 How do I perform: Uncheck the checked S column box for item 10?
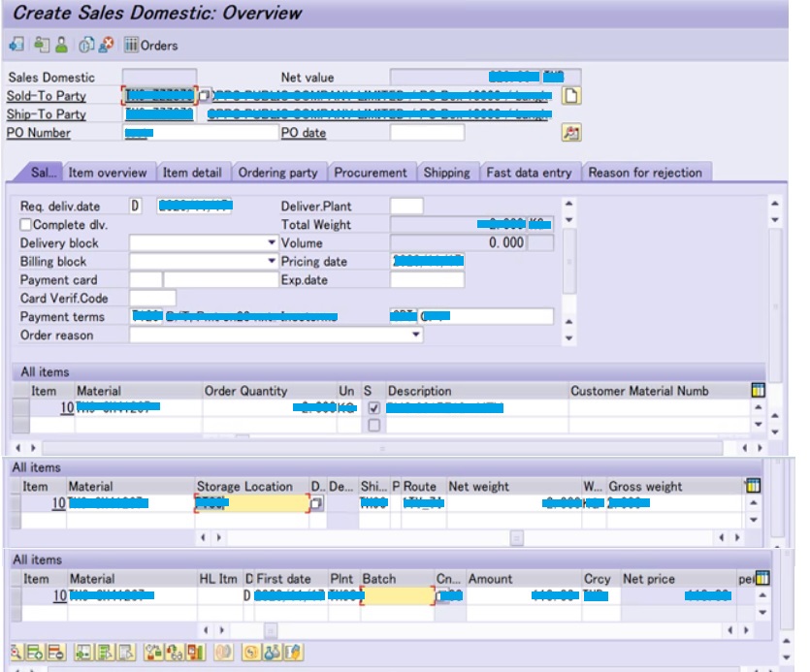coord(374,408)
